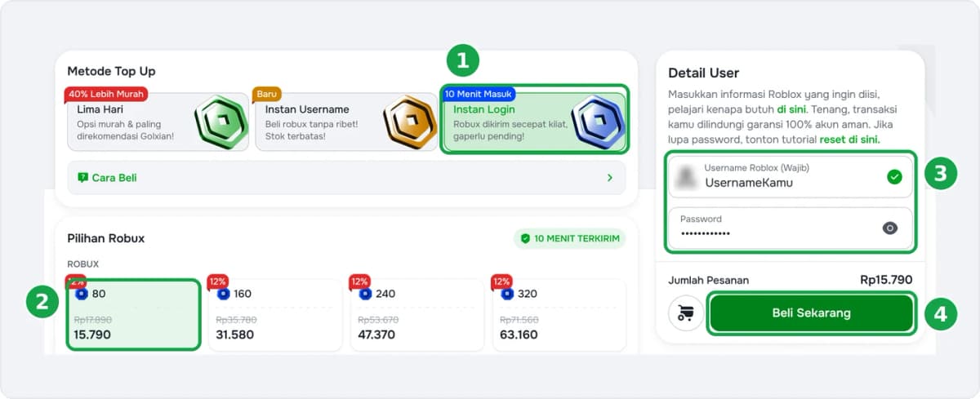Choose the 240 Robux package

pyautogui.click(x=417, y=314)
